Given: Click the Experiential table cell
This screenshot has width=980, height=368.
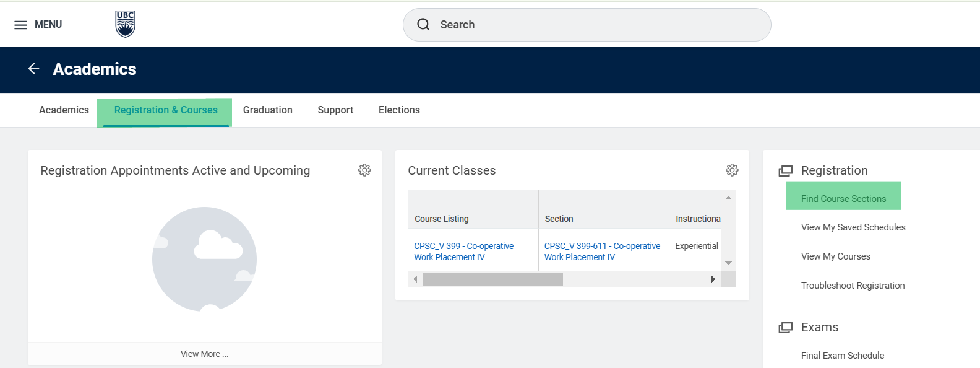Looking at the screenshot, I should (695, 250).
